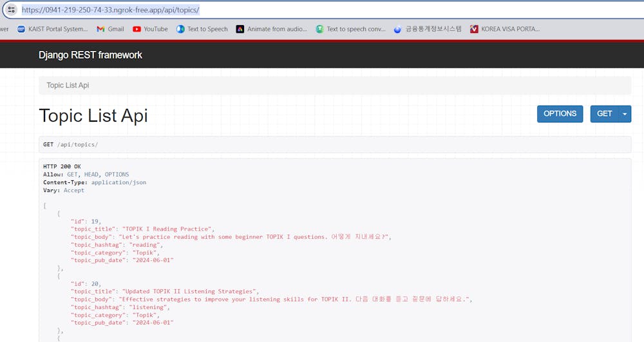Open the YouTube bookmark
This screenshot has height=342, width=644.
[x=150, y=29]
